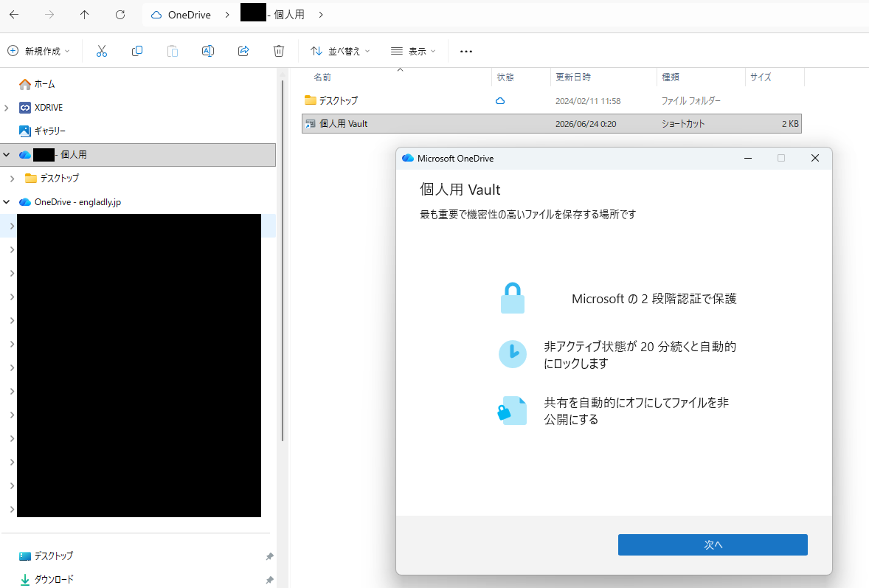This screenshot has height=588, width=869.
Task: Click the Copy icon in toolbar
Action: coord(137,51)
